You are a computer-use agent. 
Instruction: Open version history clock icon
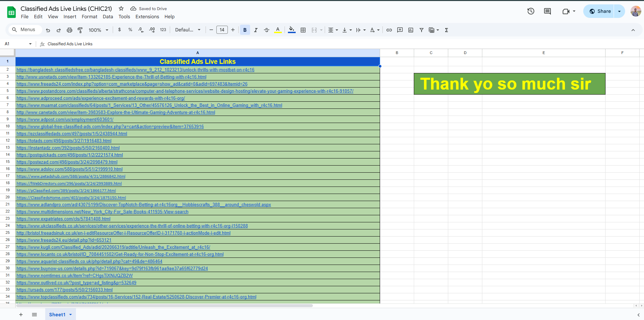[531, 11]
